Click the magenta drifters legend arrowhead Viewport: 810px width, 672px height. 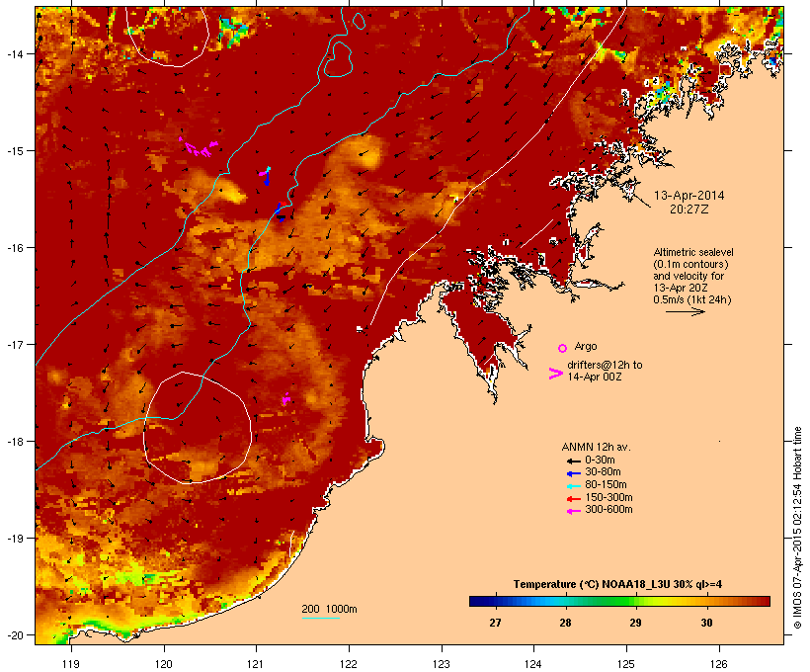555,374
